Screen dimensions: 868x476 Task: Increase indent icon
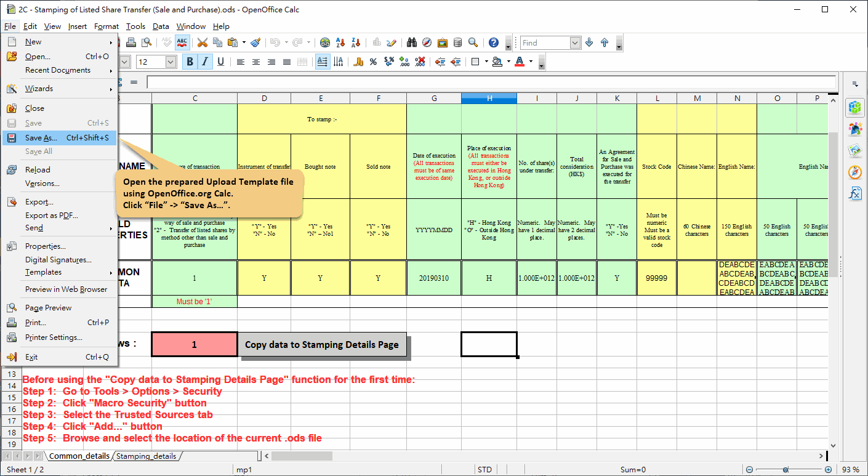pos(456,62)
